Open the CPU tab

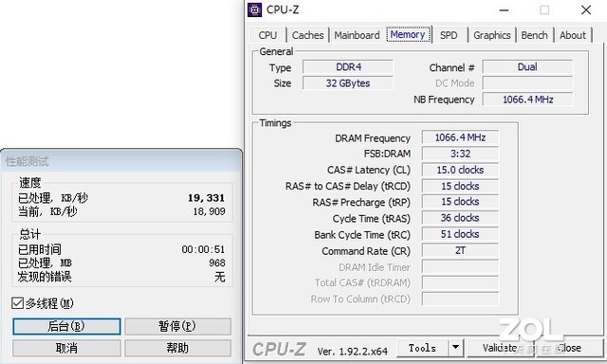pos(267,35)
